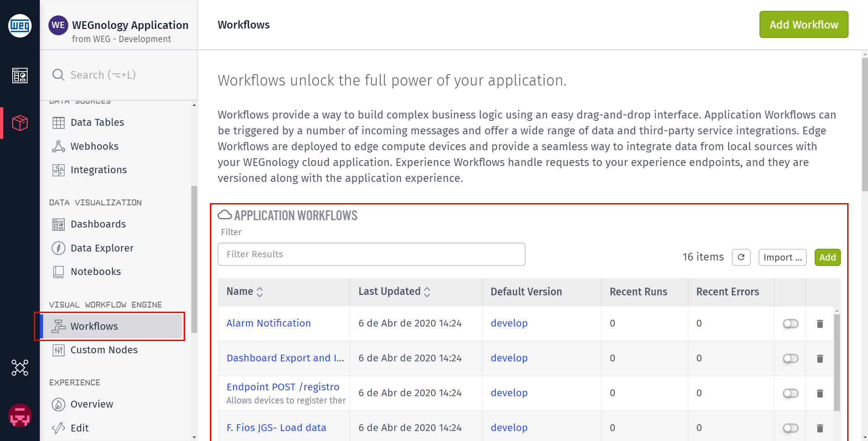
Task: Click the cloud icon beside Application Workflows
Action: point(225,215)
